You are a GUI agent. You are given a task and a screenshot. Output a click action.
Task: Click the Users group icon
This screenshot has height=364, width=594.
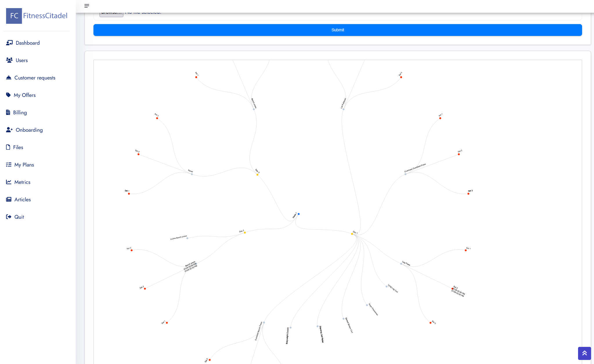(9, 60)
